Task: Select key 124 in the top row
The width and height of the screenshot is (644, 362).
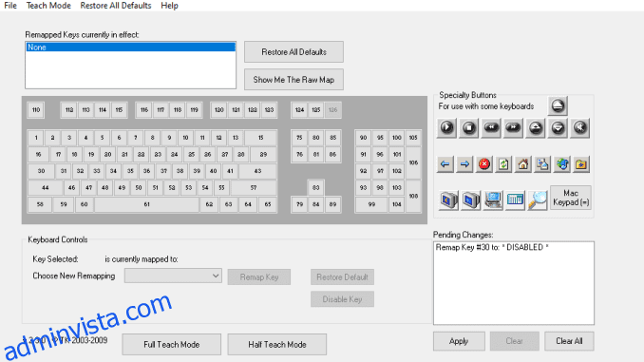Action: point(299,109)
